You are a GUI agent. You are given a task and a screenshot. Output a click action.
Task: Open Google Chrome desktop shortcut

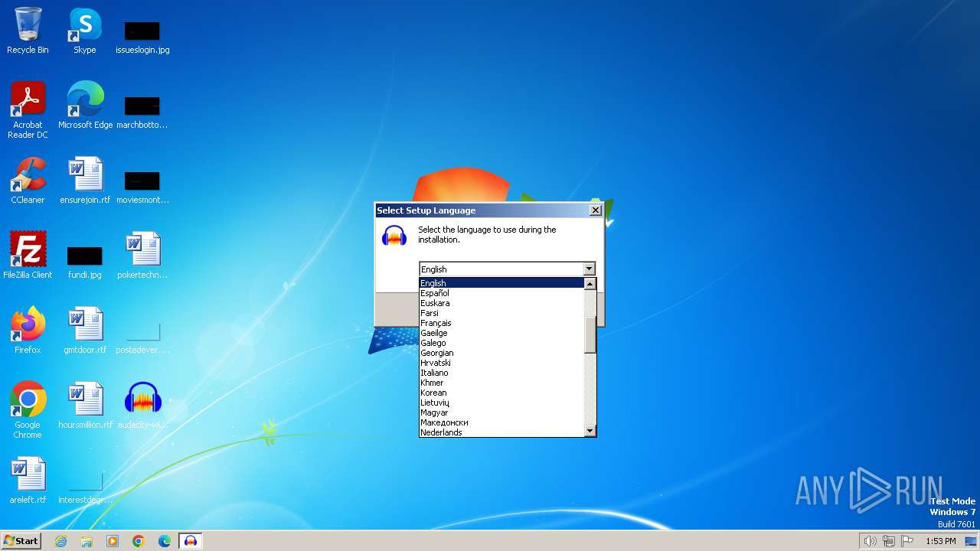point(28,410)
